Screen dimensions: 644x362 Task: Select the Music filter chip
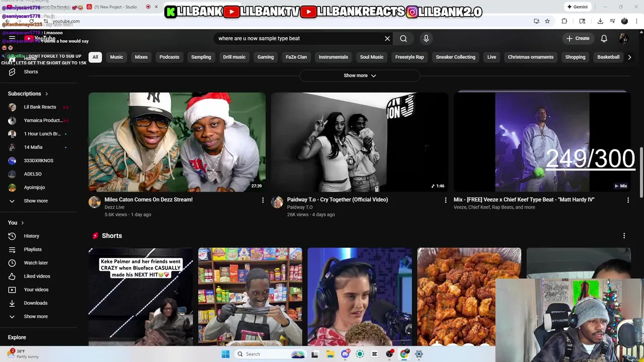click(116, 57)
